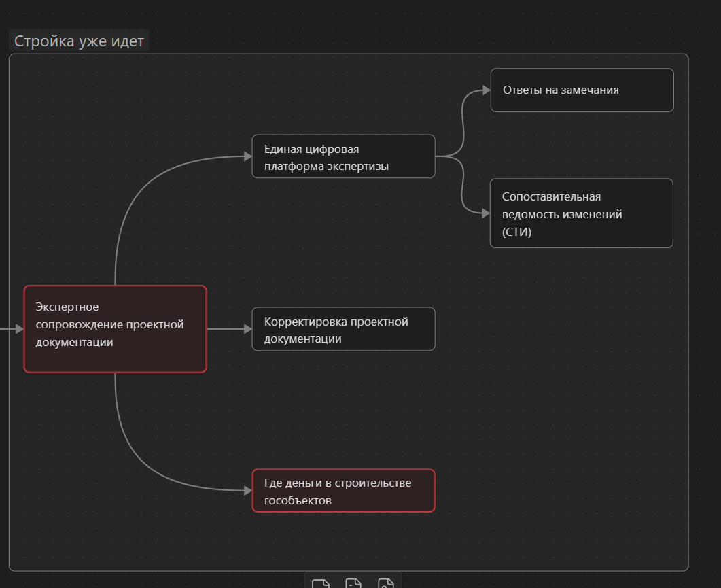Select the 'Сопоставительная ведомость изменений (СТИ)' card
The image size is (721, 588).
[x=581, y=213]
